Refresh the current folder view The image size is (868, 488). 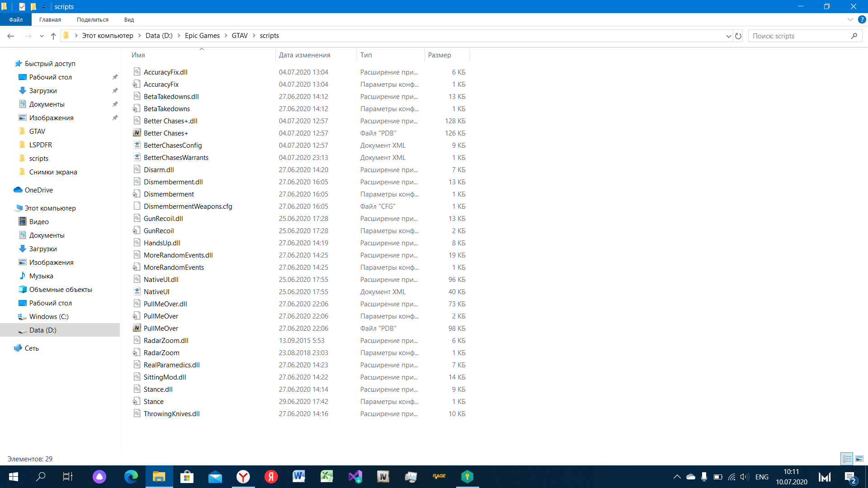[x=738, y=36]
